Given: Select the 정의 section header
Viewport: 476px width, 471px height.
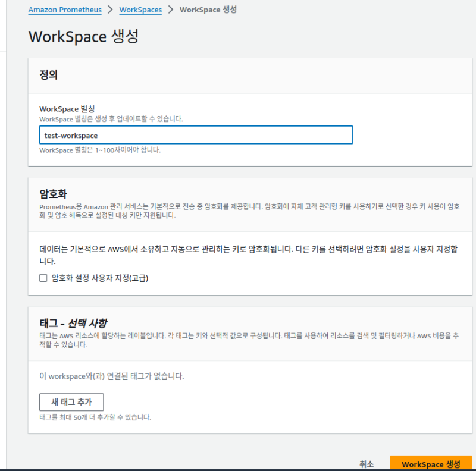Looking at the screenshot, I should coord(48,75).
